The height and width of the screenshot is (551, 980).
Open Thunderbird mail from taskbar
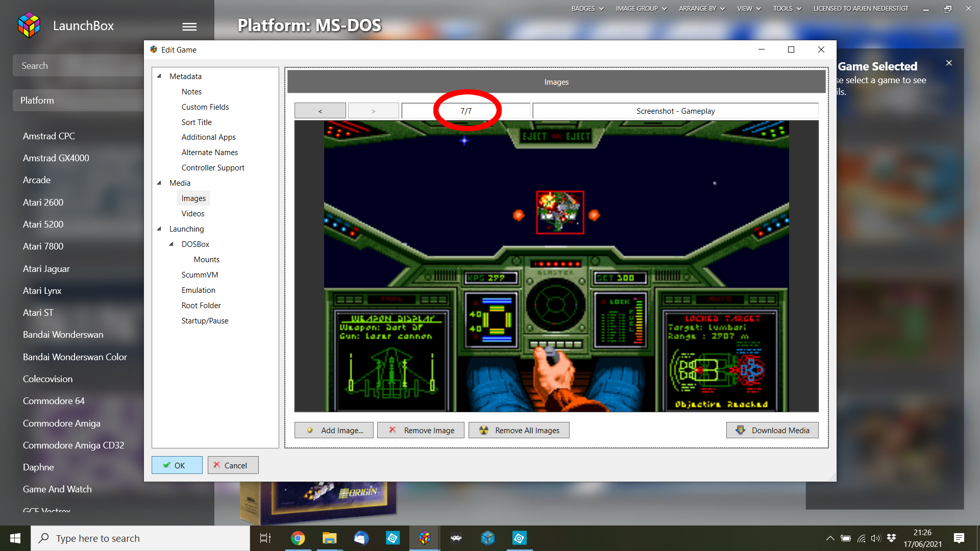pos(361,538)
